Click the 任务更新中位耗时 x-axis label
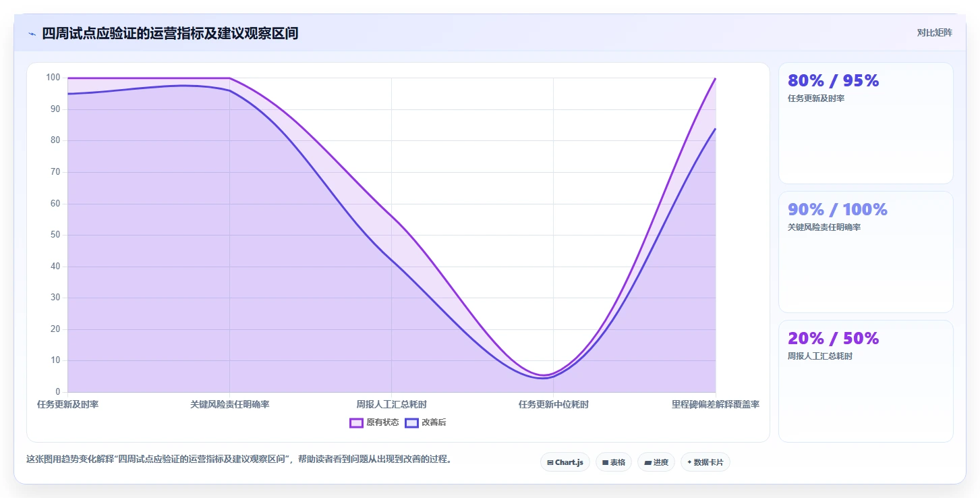 (554, 404)
